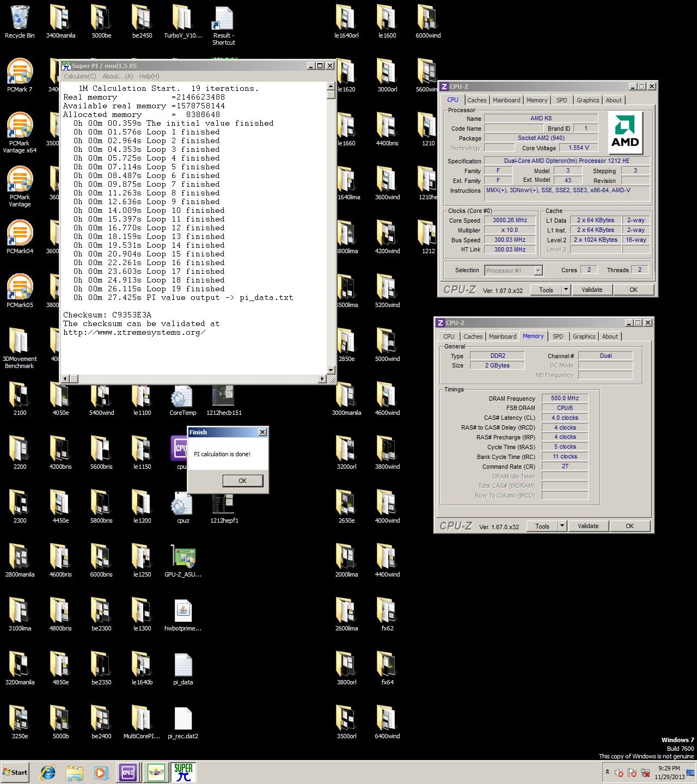Open the 1212hepf1 image file
This screenshot has width=697, height=784.
coord(224,507)
